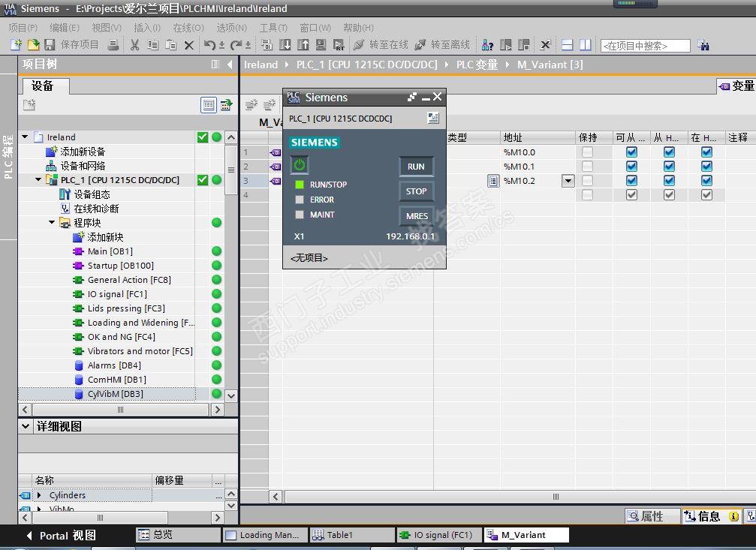Click the Start CPU toolbar icon
756x550 pixels.
pyautogui.click(x=506, y=45)
